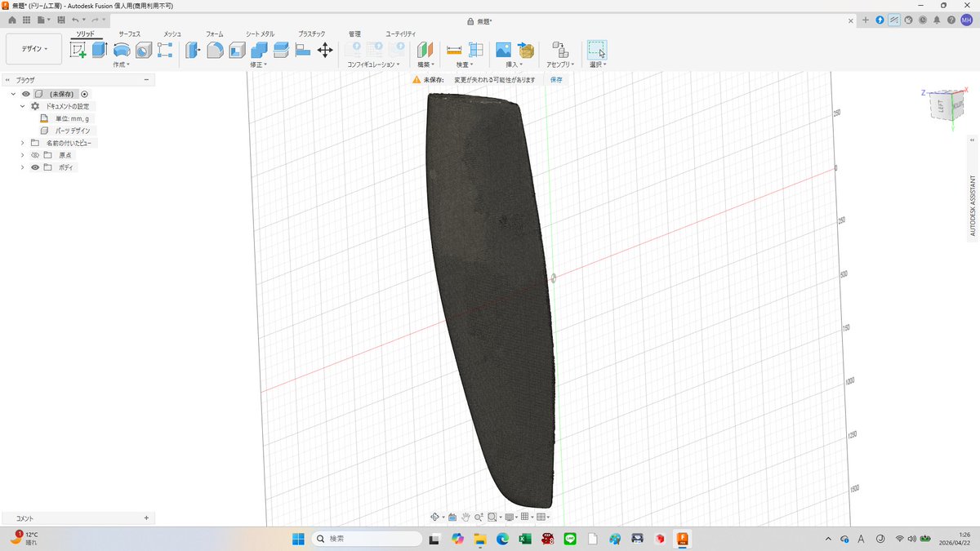This screenshot has width=980, height=551.
Task: Select the Fillet tool icon
Action: (215, 50)
